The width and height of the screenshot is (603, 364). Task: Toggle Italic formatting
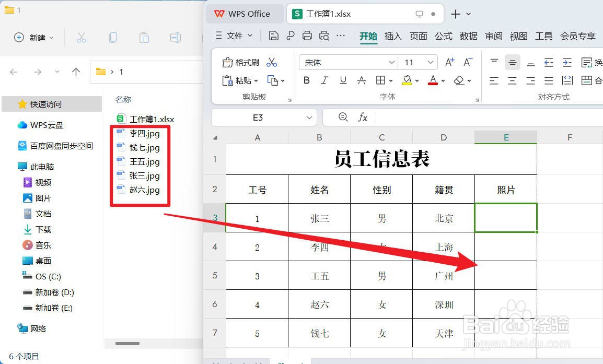(324, 80)
